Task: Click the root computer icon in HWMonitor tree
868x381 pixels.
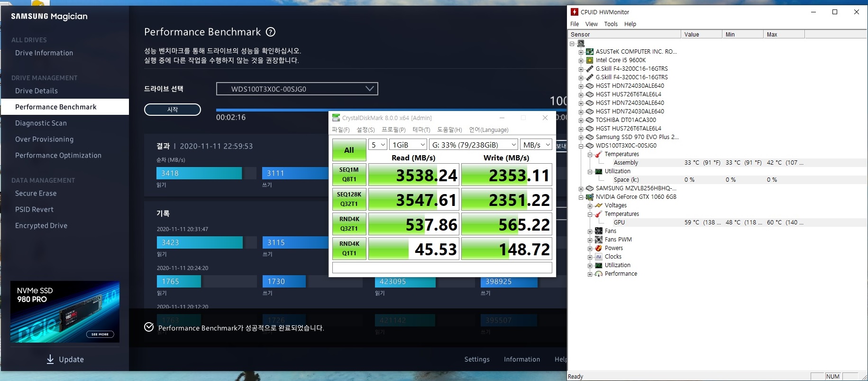Action: pyautogui.click(x=581, y=43)
